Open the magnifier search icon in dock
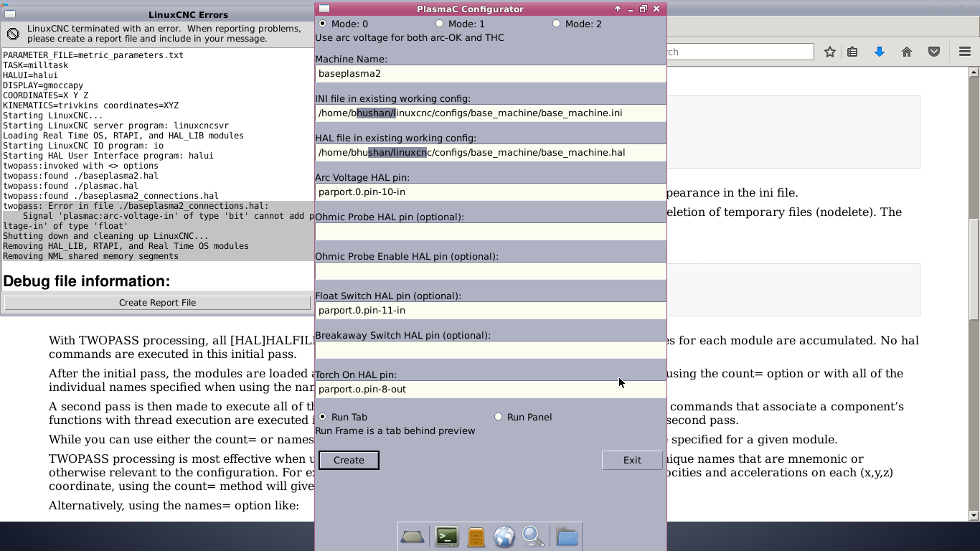Screen dimensions: 980x551 coord(533,537)
